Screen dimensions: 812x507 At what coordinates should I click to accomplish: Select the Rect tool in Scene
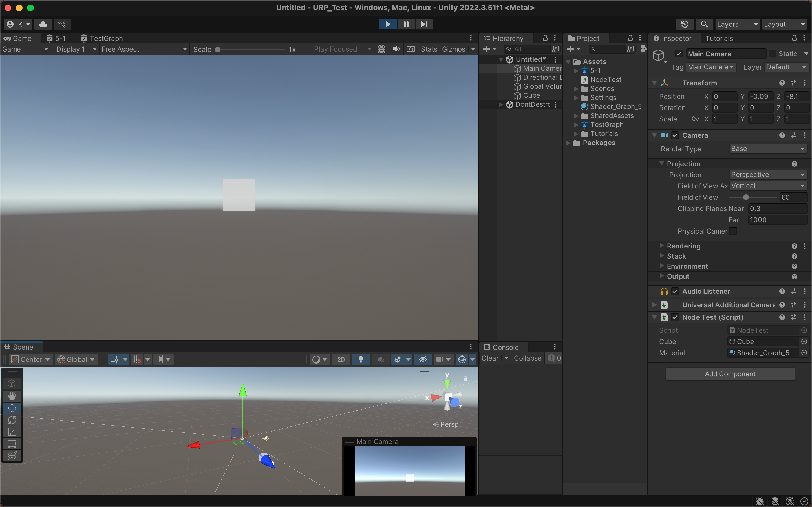(12, 444)
